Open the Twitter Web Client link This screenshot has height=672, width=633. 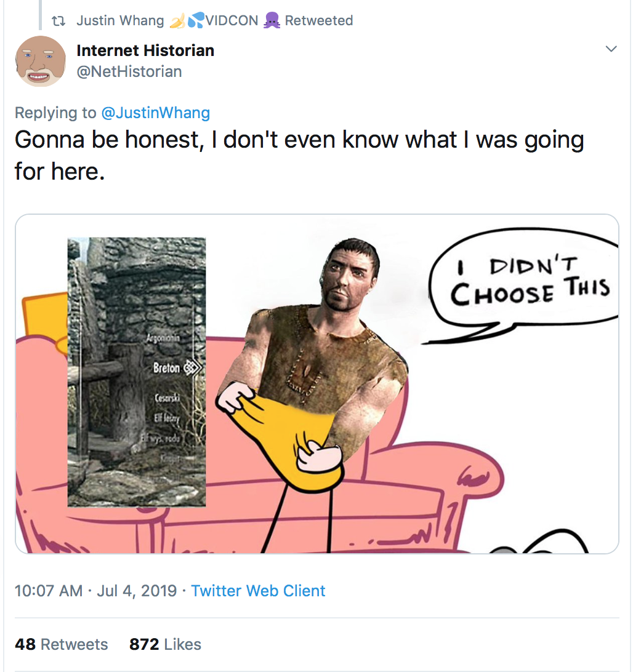pyautogui.click(x=258, y=591)
